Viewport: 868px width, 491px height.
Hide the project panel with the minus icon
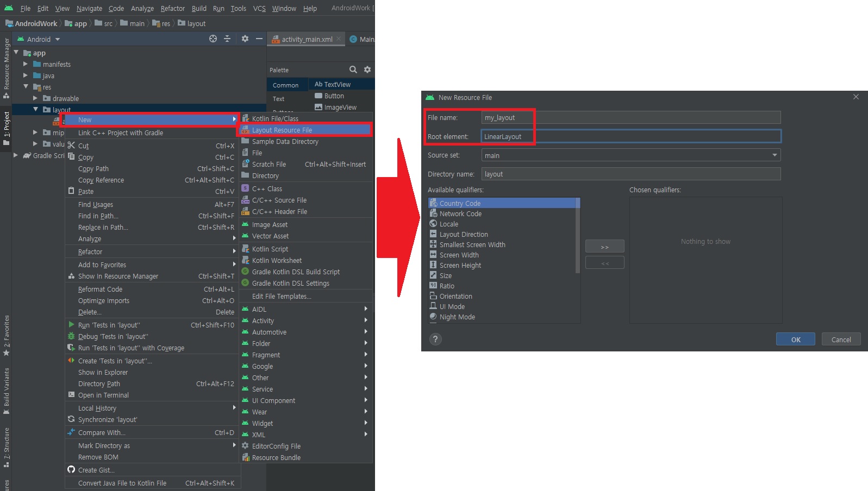[259, 39]
